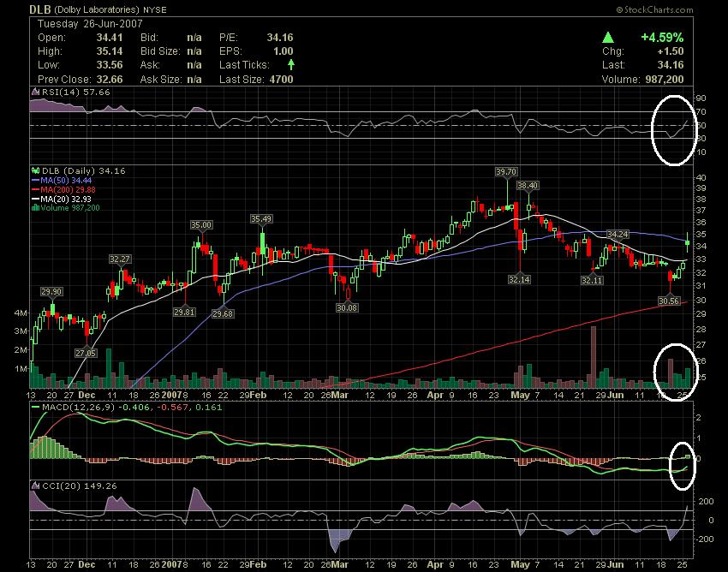The height and width of the screenshot is (572, 728).
Task: Click the blue MA(50) legend line
Action: 35,180
